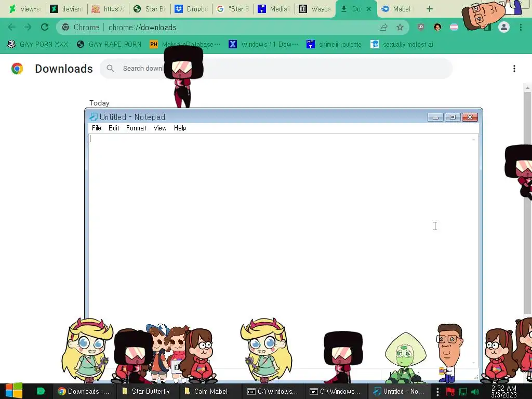
Task: Click the Today date heading
Action: point(99,103)
